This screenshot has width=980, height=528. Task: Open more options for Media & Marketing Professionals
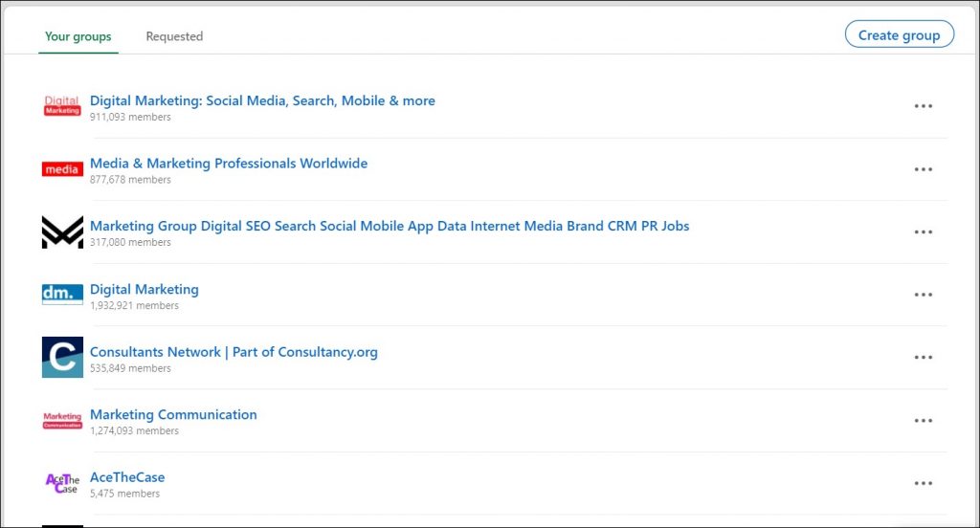(x=923, y=169)
